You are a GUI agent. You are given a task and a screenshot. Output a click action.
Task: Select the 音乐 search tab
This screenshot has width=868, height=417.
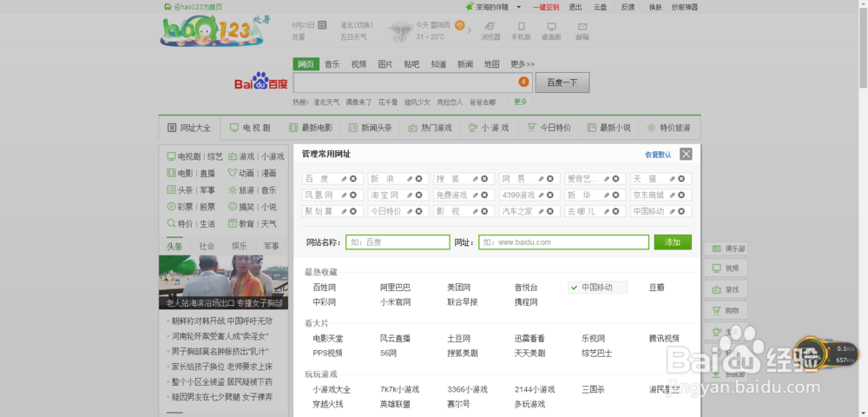[332, 64]
